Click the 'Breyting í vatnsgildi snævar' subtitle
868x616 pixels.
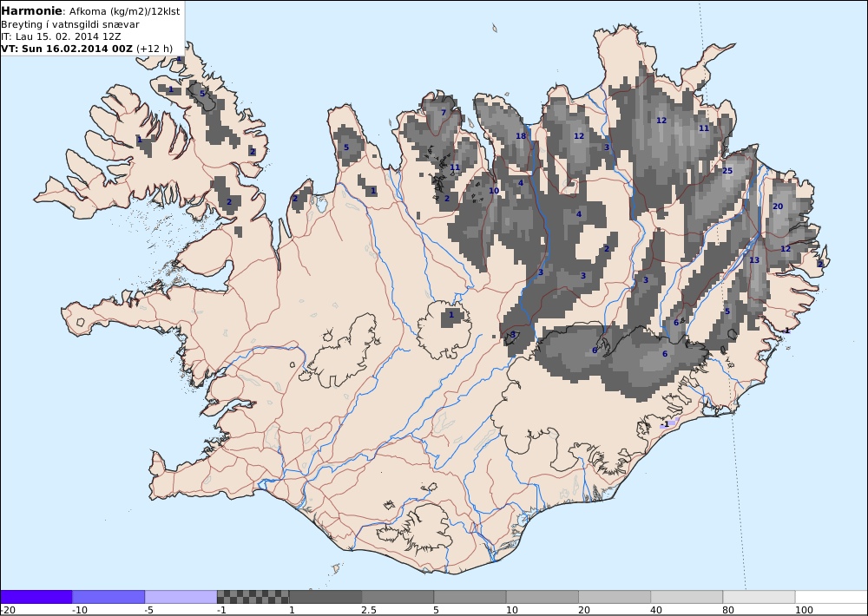[x=69, y=24]
